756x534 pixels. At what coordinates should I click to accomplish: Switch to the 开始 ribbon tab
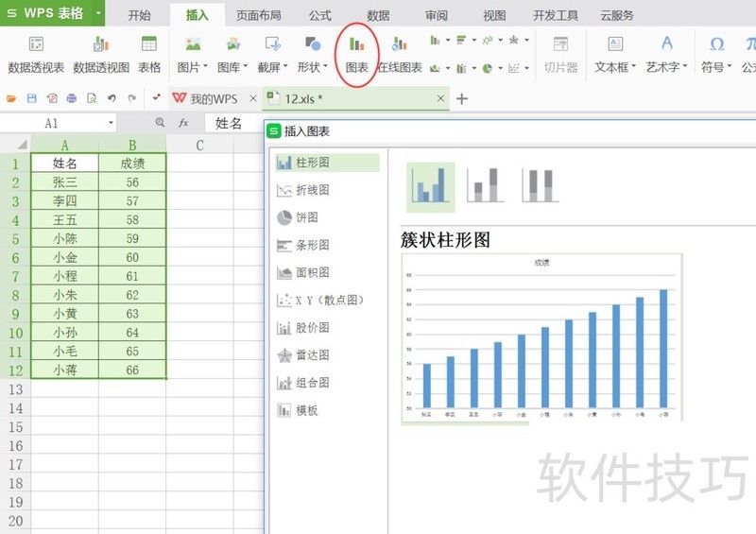[139, 15]
